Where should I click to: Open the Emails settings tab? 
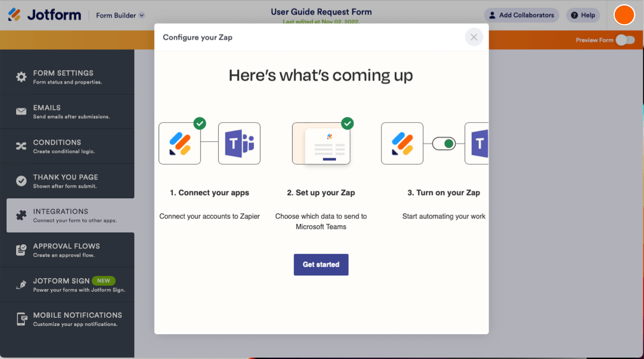click(x=70, y=112)
